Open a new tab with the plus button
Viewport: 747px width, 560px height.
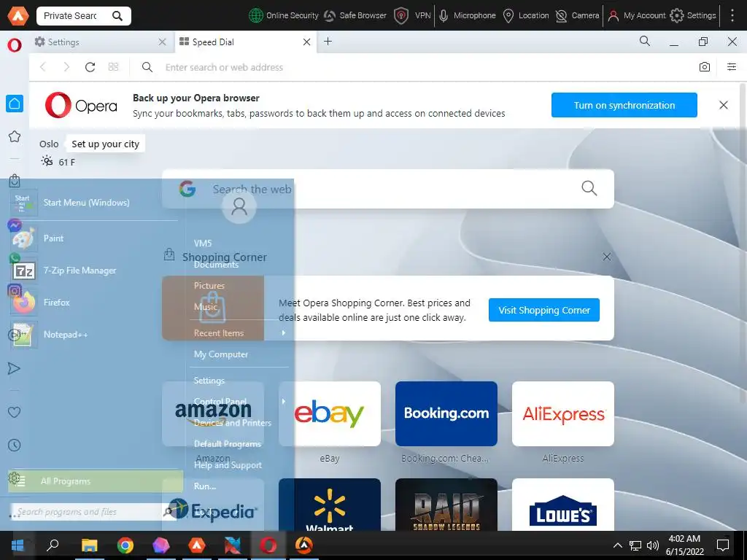coord(328,42)
